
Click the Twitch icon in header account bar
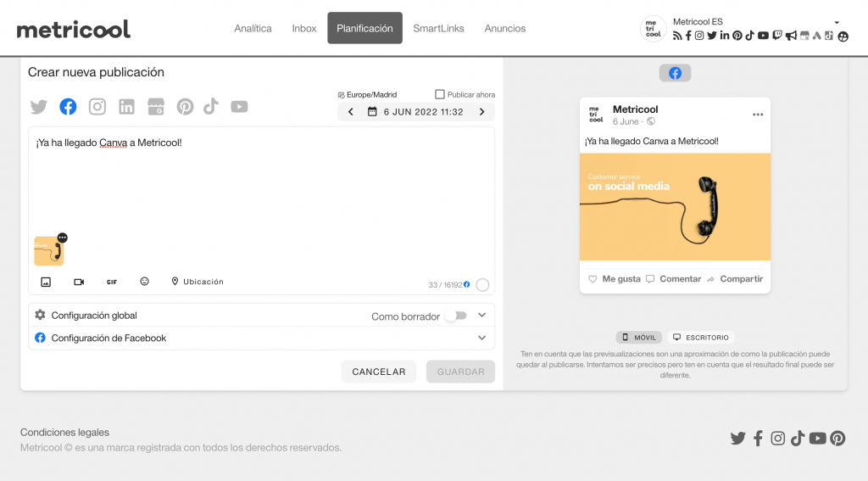[x=777, y=36]
